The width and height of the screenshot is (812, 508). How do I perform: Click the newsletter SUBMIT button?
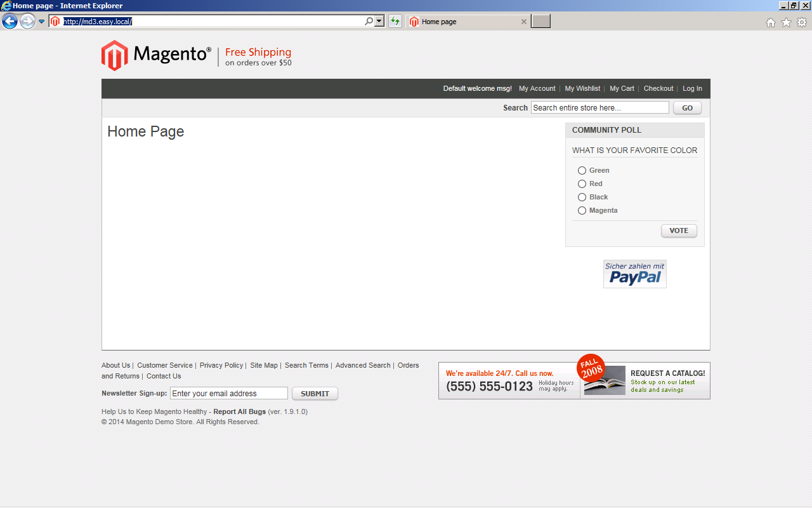315,394
